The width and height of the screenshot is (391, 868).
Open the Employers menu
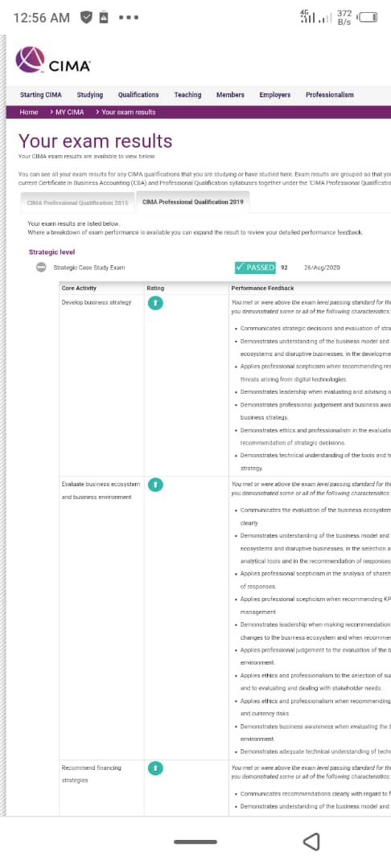coord(274,95)
